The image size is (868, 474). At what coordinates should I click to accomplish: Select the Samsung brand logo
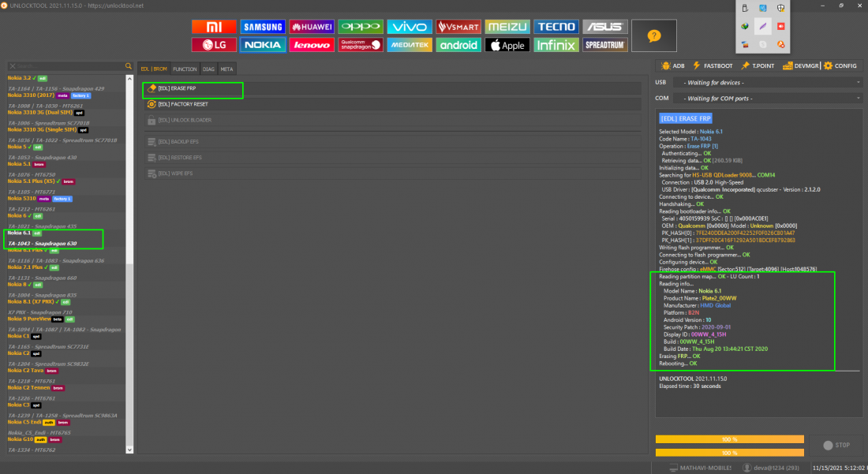pyautogui.click(x=263, y=27)
